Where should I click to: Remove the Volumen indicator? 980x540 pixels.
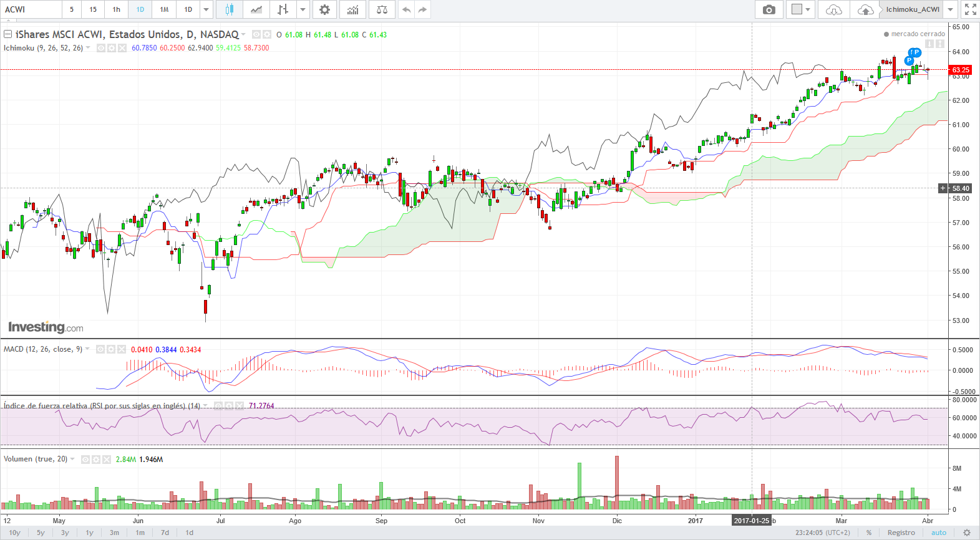pyautogui.click(x=107, y=459)
